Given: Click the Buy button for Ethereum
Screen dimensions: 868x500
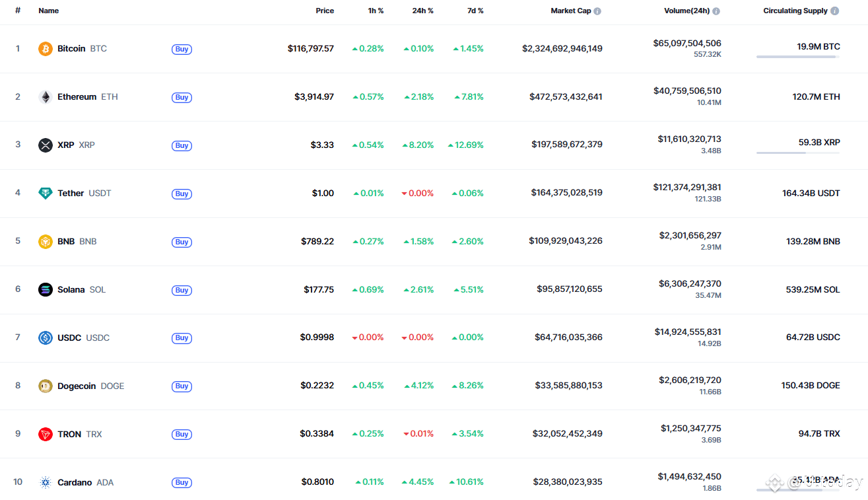Looking at the screenshot, I should coord(182,97).
